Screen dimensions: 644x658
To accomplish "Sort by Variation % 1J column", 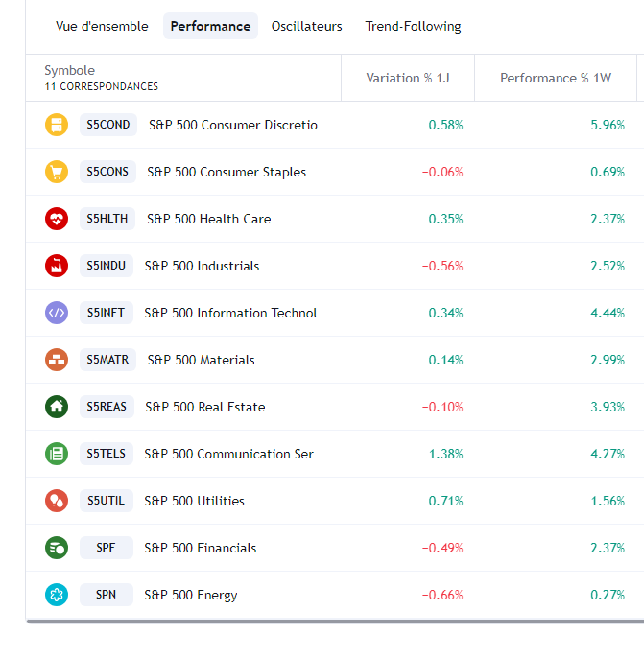I will 407,78.
